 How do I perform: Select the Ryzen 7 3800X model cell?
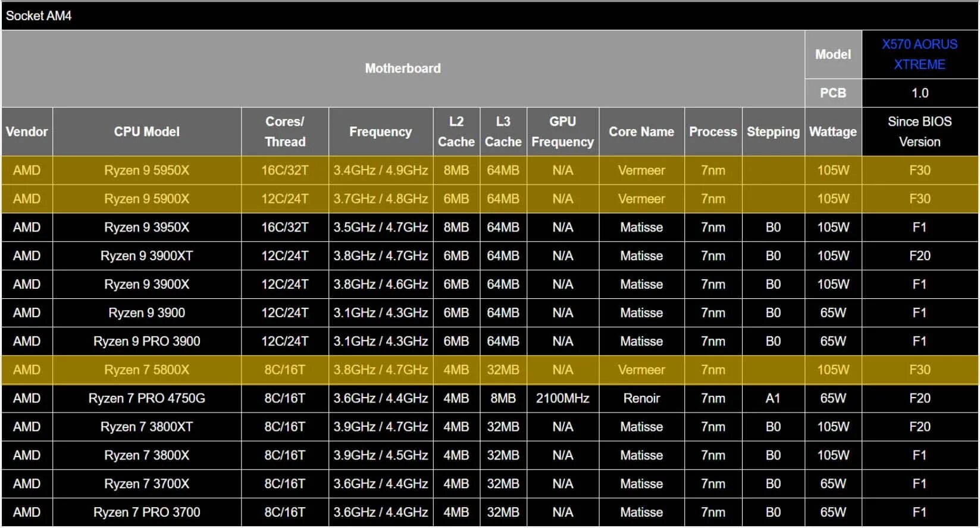pyautogui.click(x=147, y=455)
